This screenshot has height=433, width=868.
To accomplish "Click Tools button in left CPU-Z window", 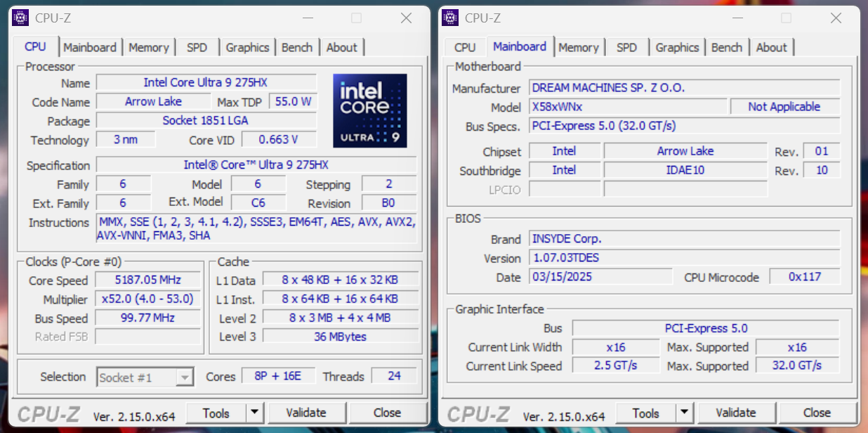I will pos(216,413).
